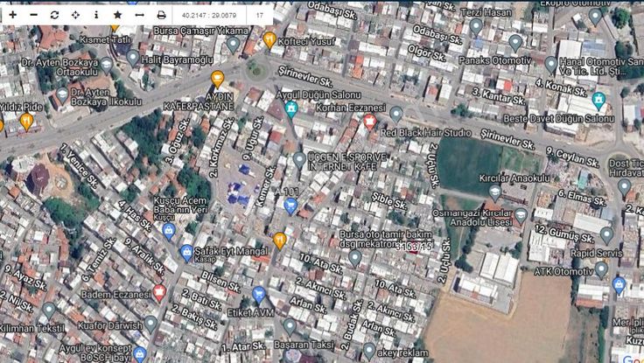The height and width of the screenshot is (363, 644).
Task: Select the akey reklam pin
Action: click(369, 351)
